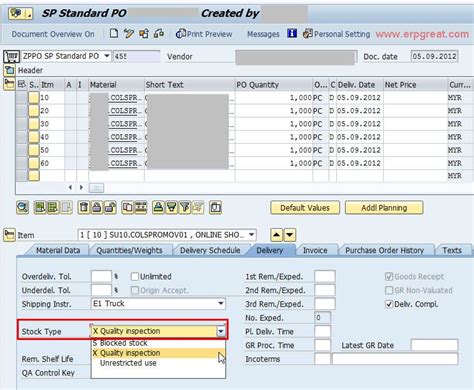
Task: Click the shopping cart icon beside ZPPO
Action: pyautogui.click(x=11, y=56)
